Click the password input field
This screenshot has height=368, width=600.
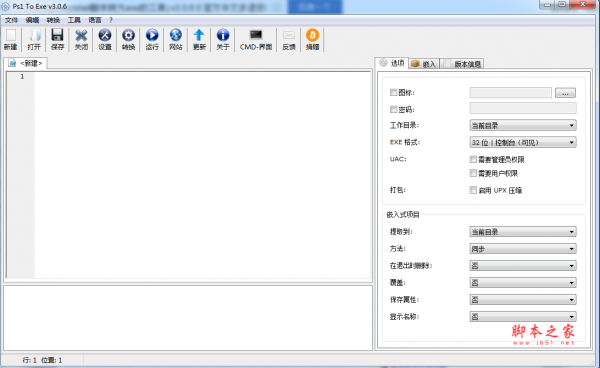pyautogui.click(x=523, y=108)
